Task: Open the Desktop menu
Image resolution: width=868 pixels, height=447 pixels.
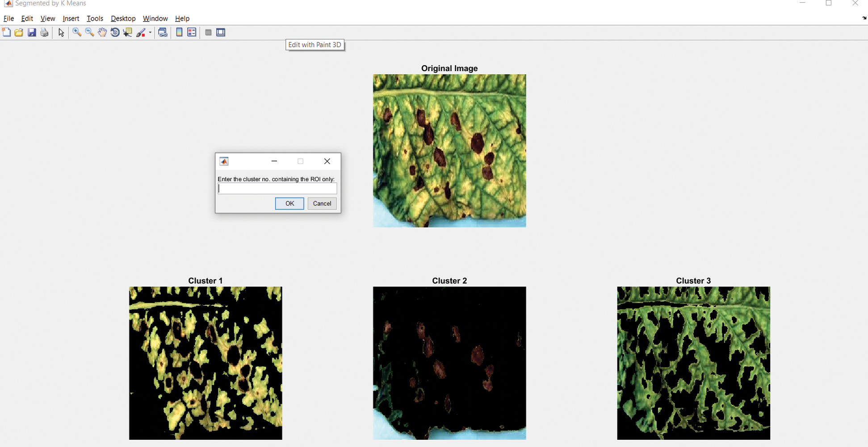Action: (123, 18)
